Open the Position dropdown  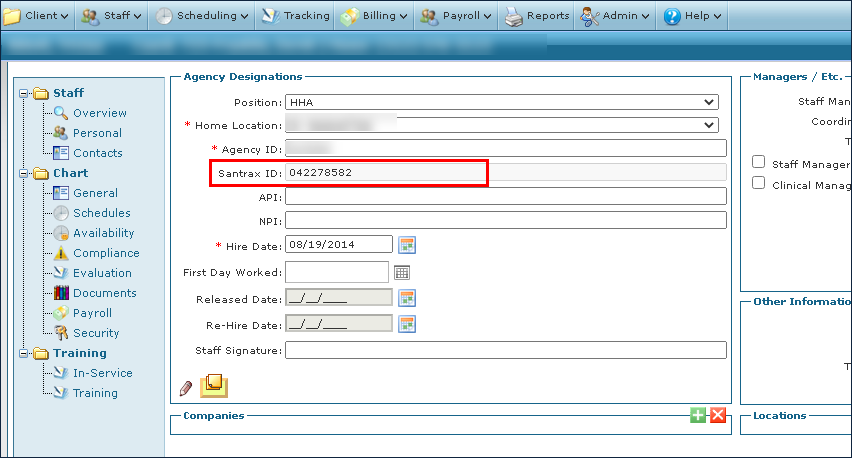tap(501, 102)
